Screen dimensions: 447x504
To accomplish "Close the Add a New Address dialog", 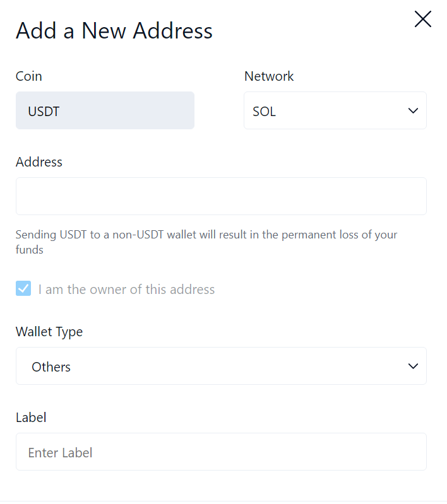I will 422,20.
